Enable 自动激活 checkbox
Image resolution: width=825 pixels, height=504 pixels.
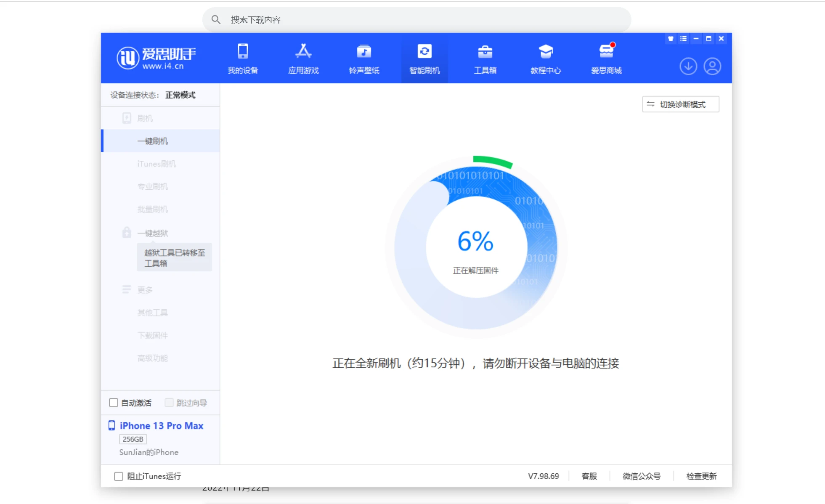[x=114, y=403]
